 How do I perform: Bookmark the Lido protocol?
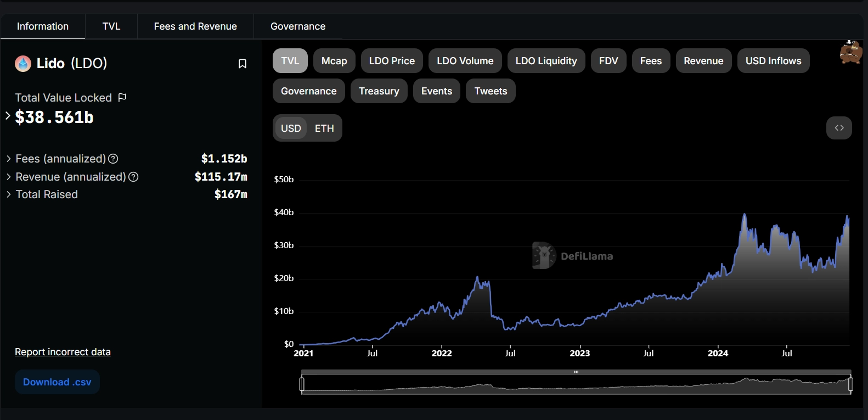point(243,64)
